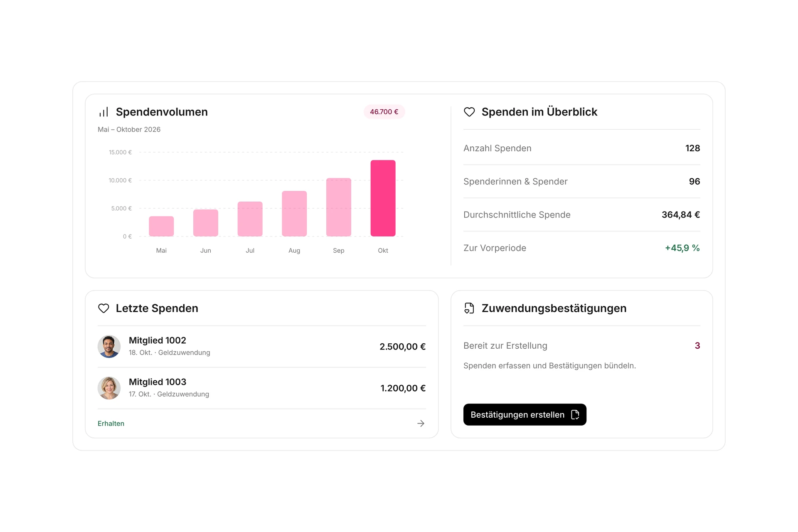
Task: Click the +45,9 % change value
Action: (x=682, y=248)
